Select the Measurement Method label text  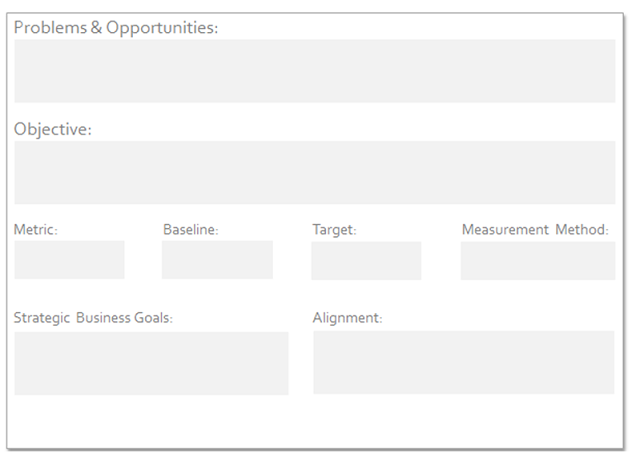[x=535, y=229]
